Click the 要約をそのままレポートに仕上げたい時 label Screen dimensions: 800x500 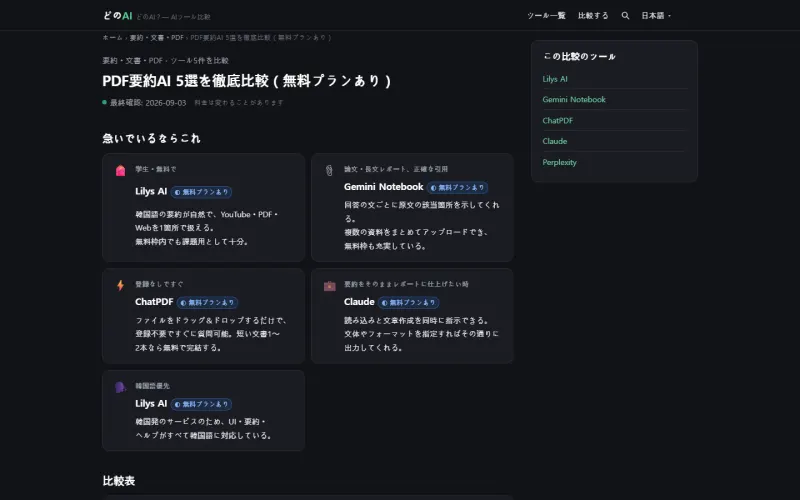pos(406,284)
